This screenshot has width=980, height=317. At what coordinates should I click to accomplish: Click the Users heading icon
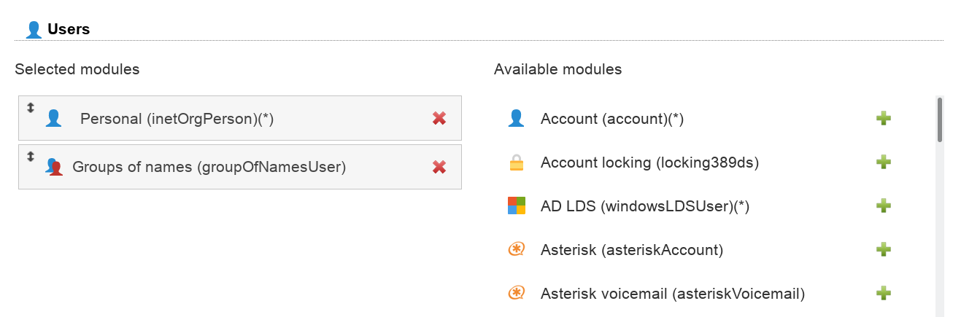[x=34, y=30]
